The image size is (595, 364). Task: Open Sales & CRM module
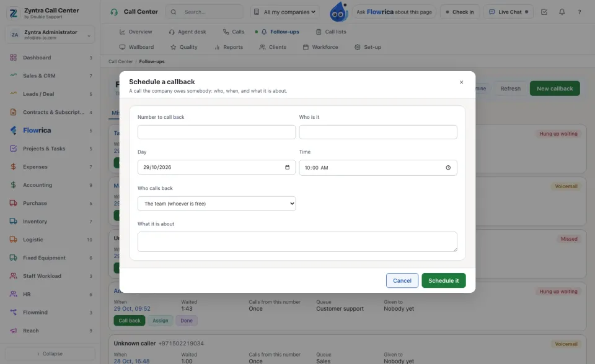(50, 76)
